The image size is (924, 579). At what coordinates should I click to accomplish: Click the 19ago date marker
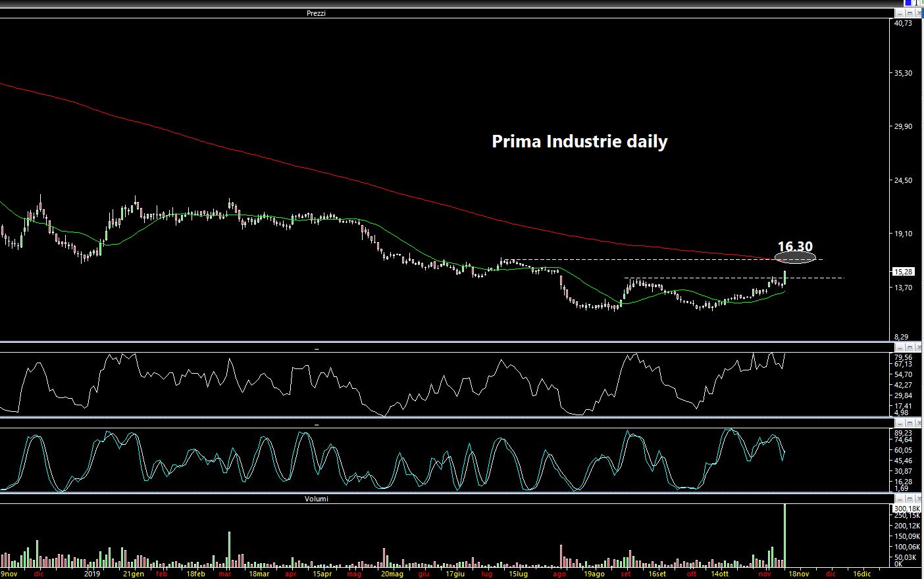[x=594, y=574]
